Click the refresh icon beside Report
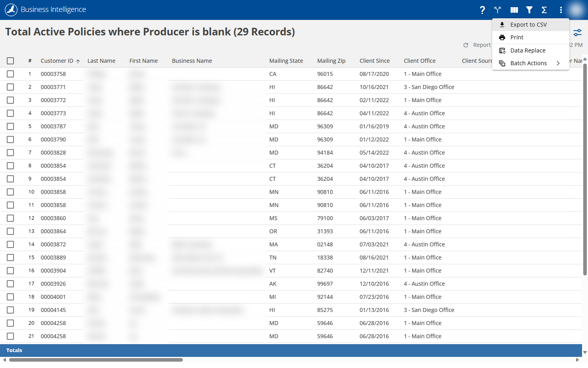The width and height of the screenshot is (588, 368). coord(466,45)
